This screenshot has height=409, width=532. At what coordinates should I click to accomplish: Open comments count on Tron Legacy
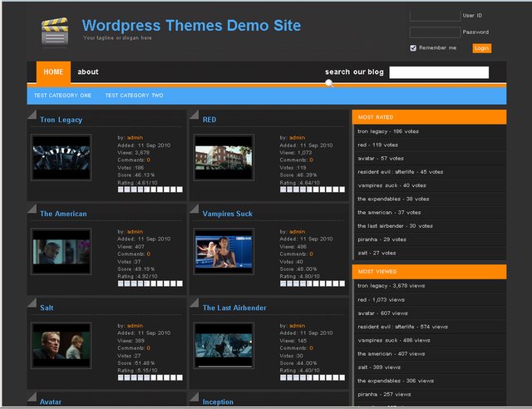pos(148,160)
